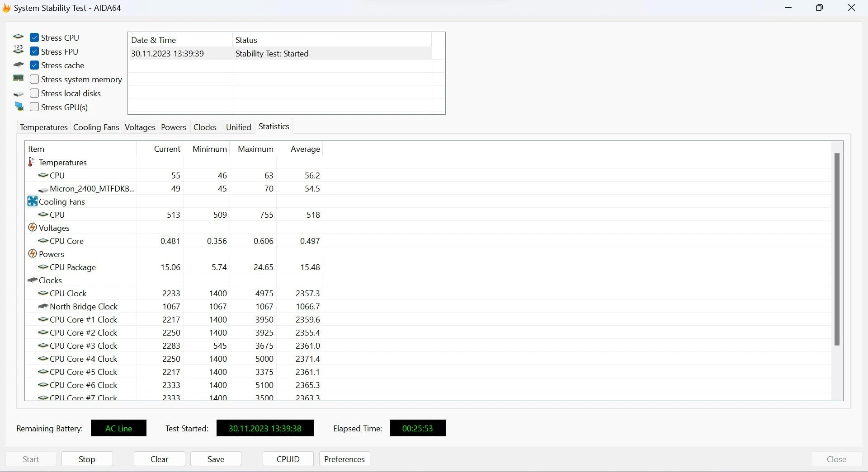Click the 30.11.2023 13:39:39 log timestamp
Screen dimensions: 868x472
[x=167, y=53]
